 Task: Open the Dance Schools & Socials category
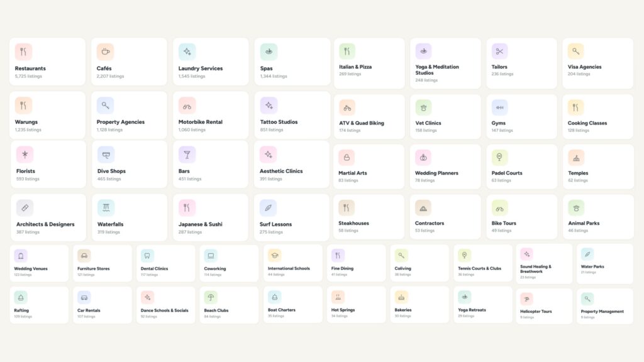pos(165,305)
